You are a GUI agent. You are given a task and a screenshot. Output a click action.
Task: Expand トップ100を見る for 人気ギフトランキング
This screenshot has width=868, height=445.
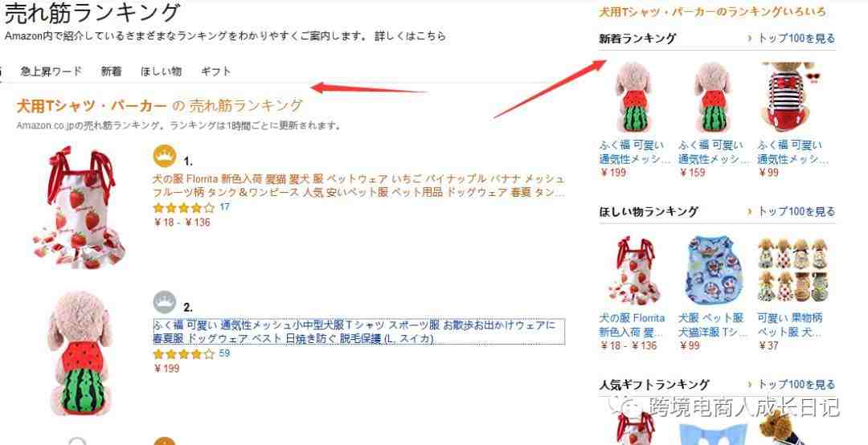[x=791, y=384]
